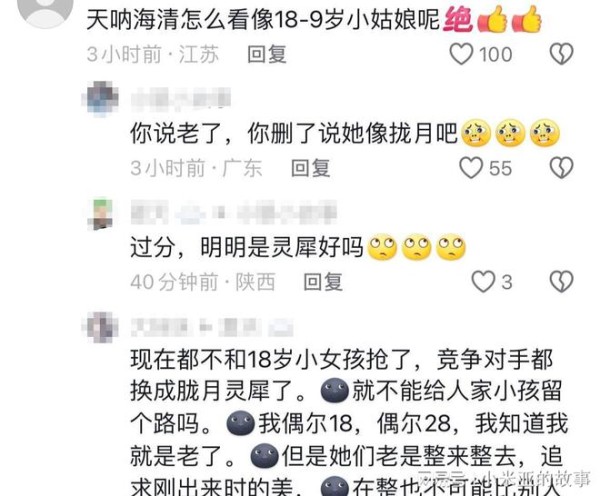Open the green-haired avatar of 陕西 replier

tap(100, 214)
